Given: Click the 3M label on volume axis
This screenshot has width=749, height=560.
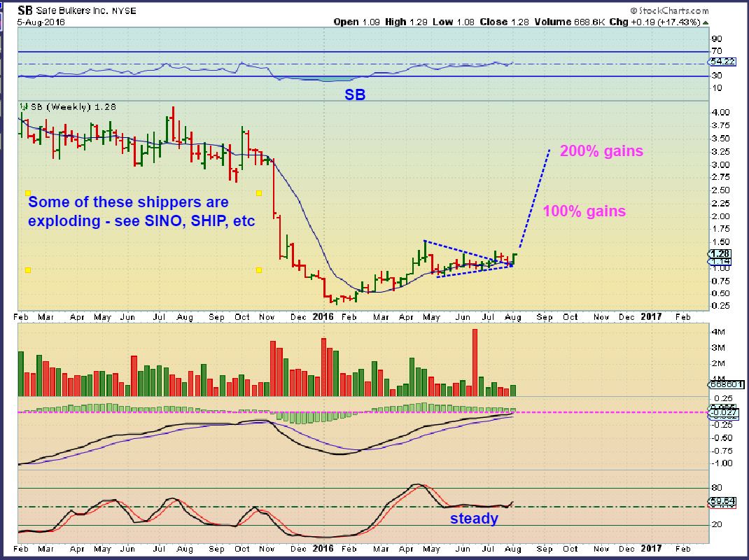Looking at the screenshot, I should point(718,347).
